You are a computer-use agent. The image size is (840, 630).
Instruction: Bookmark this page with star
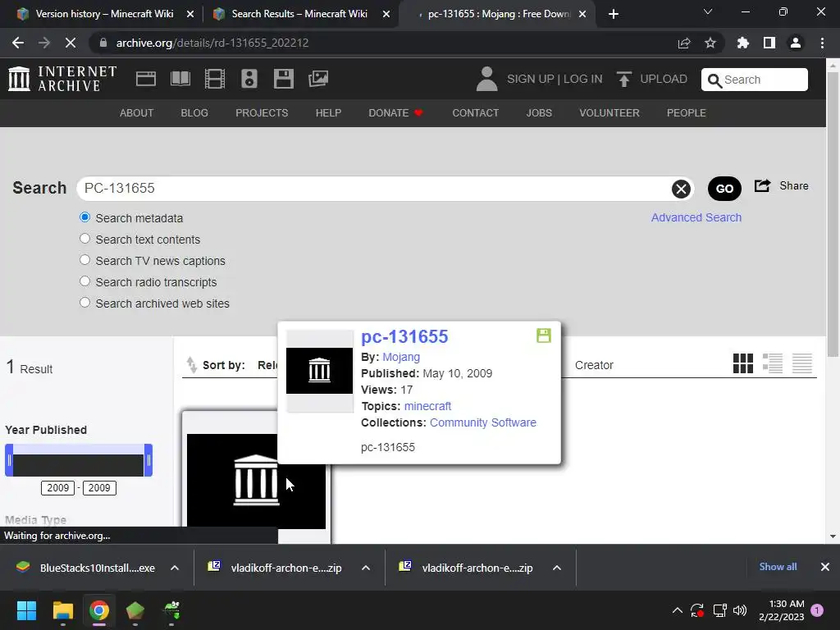coord(710,43)
